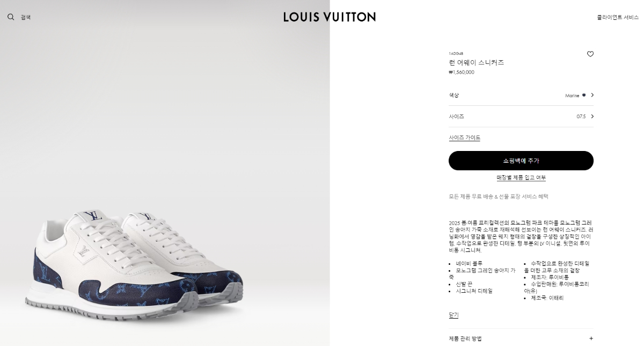Click the Marine color swatch dot
Screen dimensions: 644x346
(584, 95)
